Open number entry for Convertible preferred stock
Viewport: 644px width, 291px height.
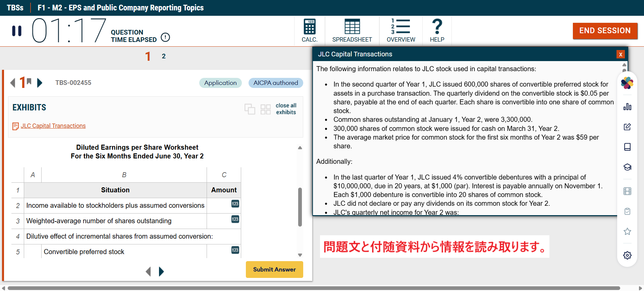click(x=235, y=250)
